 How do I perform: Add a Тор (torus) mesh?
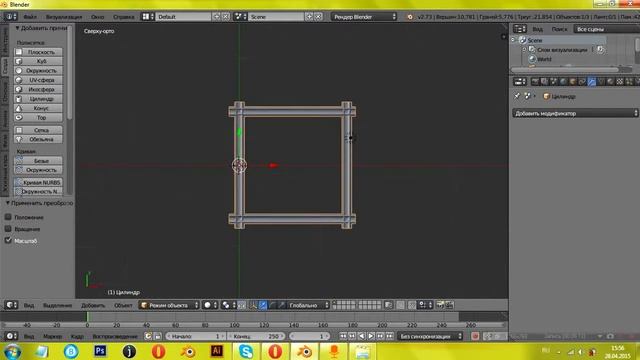click(x=38, y=118)
